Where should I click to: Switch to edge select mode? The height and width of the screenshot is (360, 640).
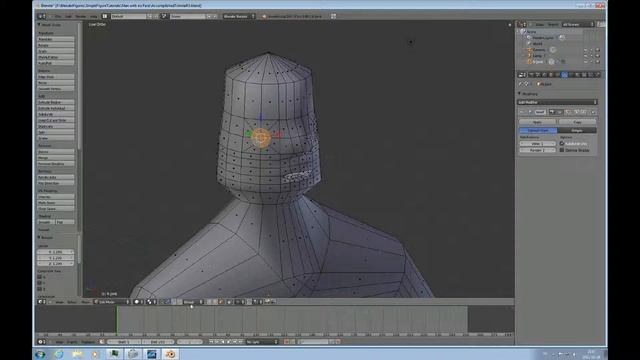point(168,302)
